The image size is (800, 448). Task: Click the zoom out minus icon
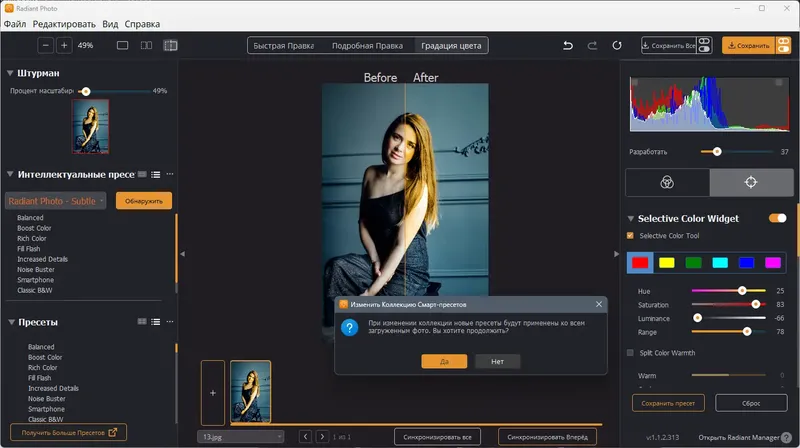pyautogui.click(x=45, y=45)
